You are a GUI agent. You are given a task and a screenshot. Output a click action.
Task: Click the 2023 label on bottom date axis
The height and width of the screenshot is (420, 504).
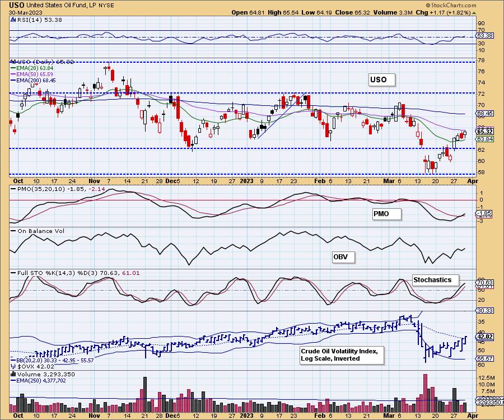pyautogui.click(x=246, y=416)
